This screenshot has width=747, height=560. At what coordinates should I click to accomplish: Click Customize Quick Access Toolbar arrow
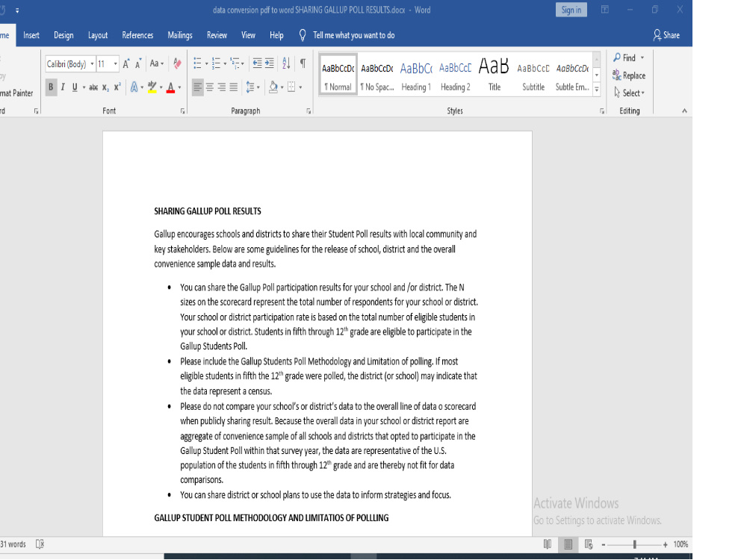(17, 10)
